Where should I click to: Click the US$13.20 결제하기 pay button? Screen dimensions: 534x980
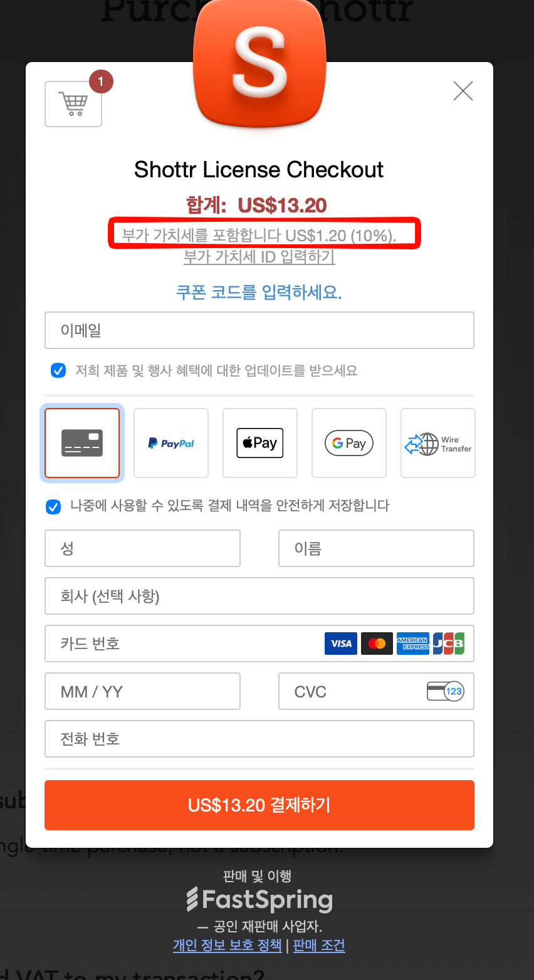(259, 805)
